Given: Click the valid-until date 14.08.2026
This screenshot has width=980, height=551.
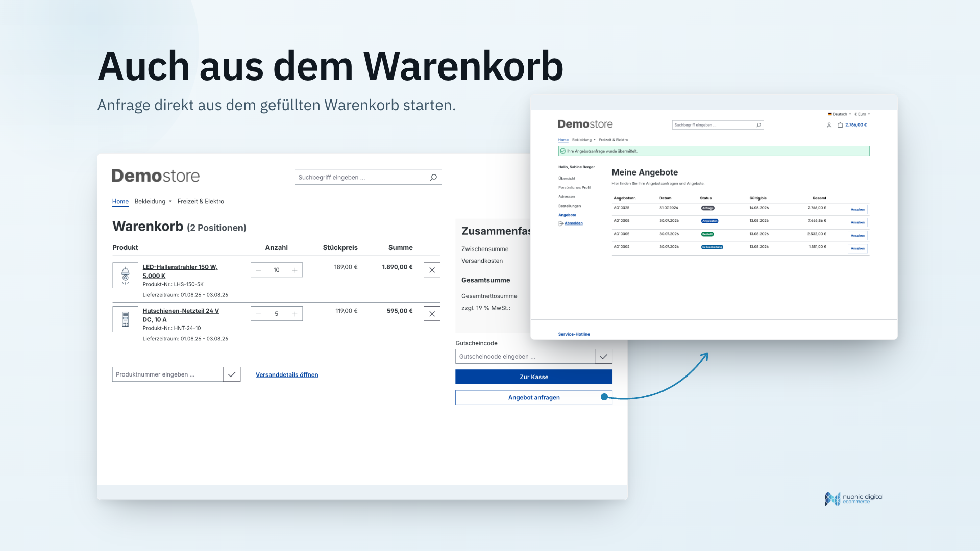Looking at the screenshot, I should 759,208.
